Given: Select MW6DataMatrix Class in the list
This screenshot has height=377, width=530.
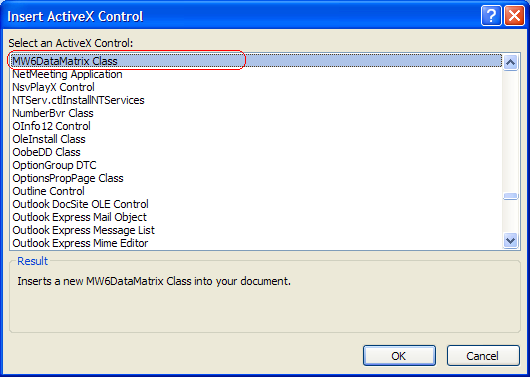Looking at the screenshot, I should (256, 61).
